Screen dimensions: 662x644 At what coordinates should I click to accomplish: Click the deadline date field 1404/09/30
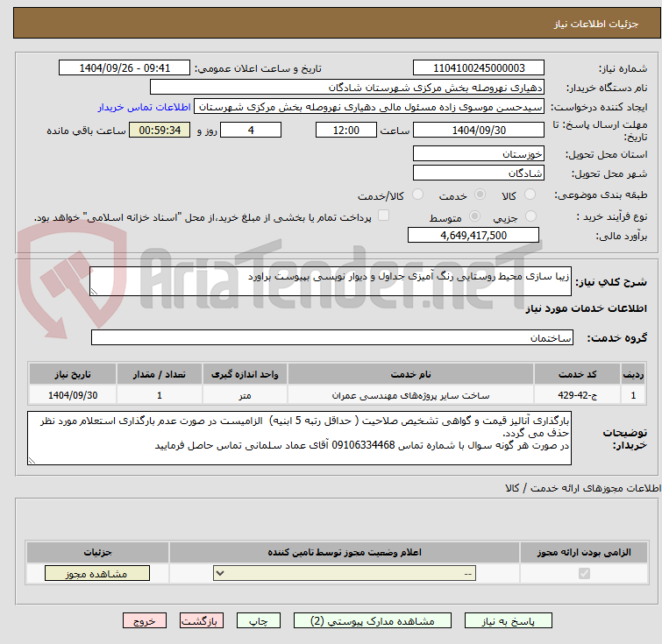pos(479,130)
